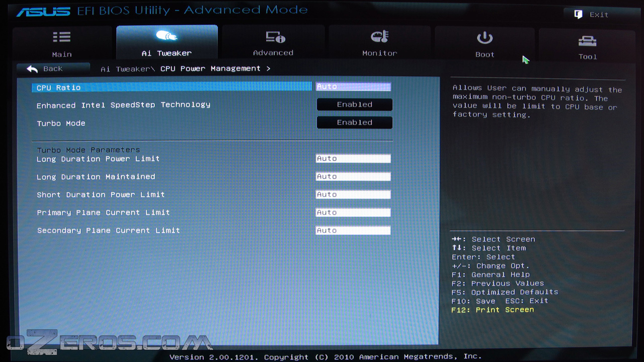Toggle Enhanced Intel SpeedStep Technology Enabled button
Image resolution: width=644 pixels, height=362 pixels.
point(354,105)
